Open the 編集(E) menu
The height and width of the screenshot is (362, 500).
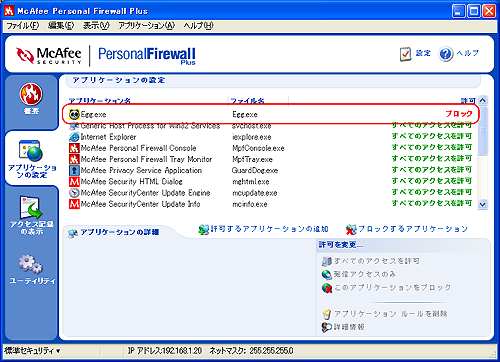pos(61,26)
